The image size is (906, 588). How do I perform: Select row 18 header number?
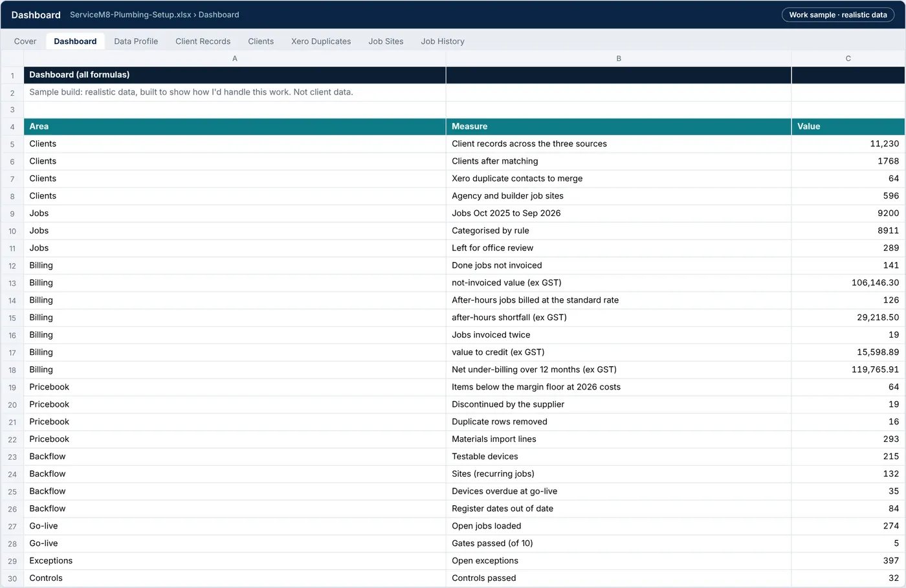pyautogui.click(x=12, y=370)
